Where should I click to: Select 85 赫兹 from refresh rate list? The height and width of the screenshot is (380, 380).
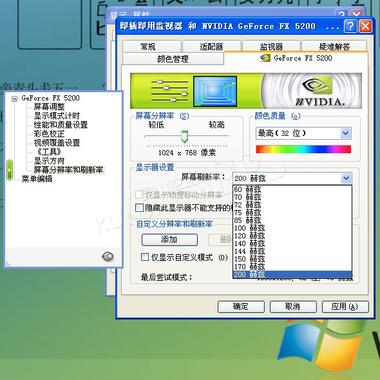click(x=247, y=220)
